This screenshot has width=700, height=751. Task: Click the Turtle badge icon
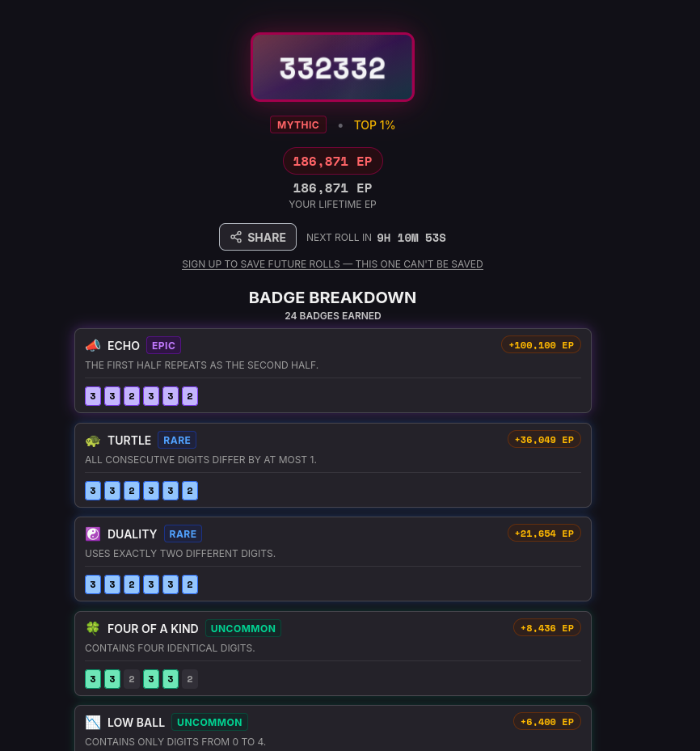coord(93,440)
